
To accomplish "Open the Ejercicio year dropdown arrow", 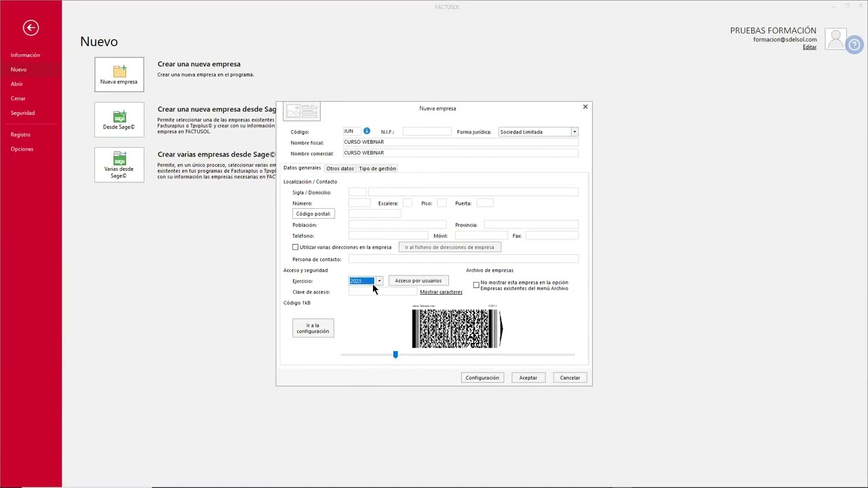I will click(379, 281).
